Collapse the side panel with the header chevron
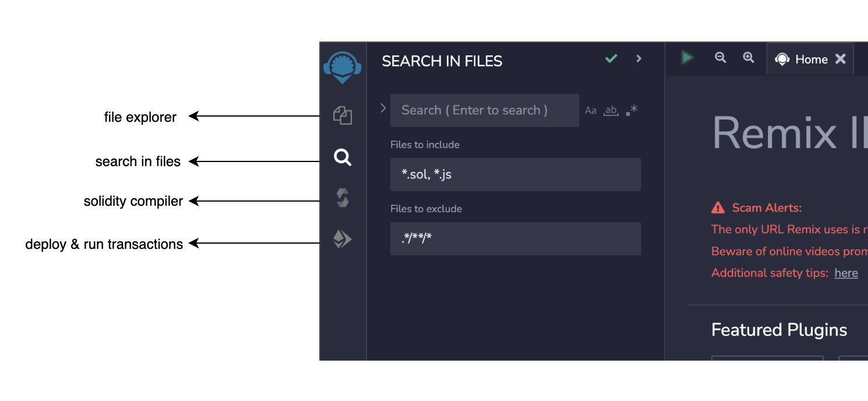 [639, 58]
